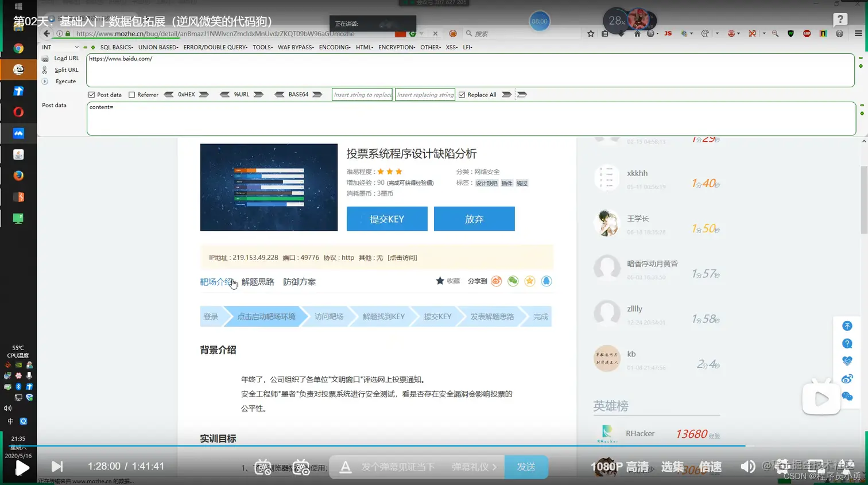Expand the SQL BASICS menu

point(117,47)
